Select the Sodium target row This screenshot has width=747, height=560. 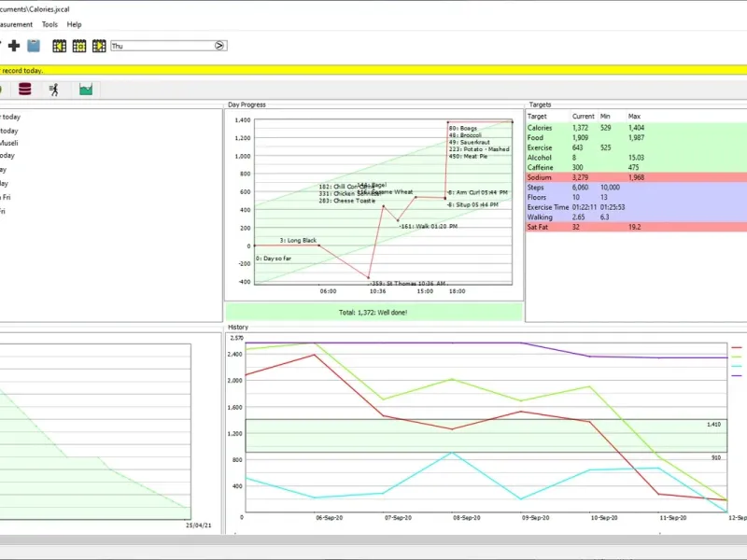pos(636,177)
